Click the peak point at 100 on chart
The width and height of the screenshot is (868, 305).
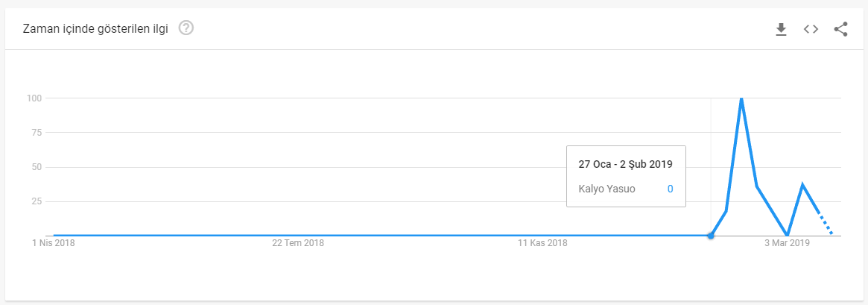tap(741, 98)
